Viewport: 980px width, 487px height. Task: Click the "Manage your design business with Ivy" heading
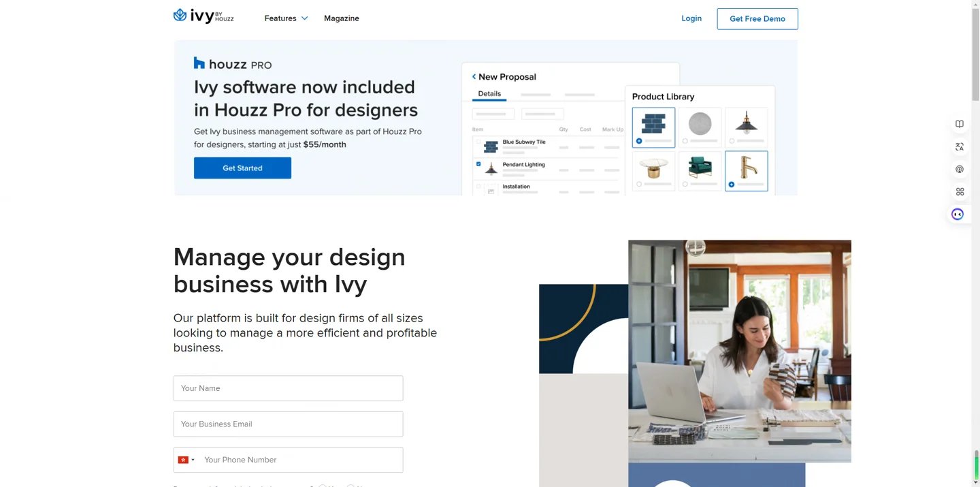click(x=289, y=270)
